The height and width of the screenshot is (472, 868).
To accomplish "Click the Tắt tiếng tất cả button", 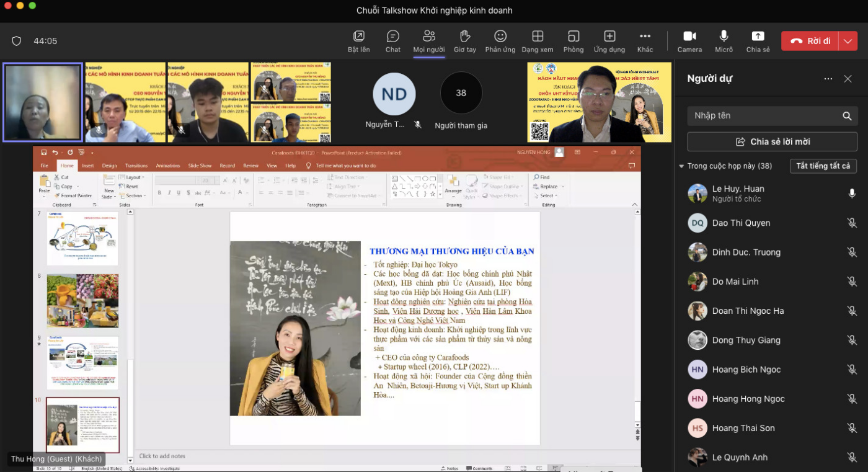I will tap(823, 166).
